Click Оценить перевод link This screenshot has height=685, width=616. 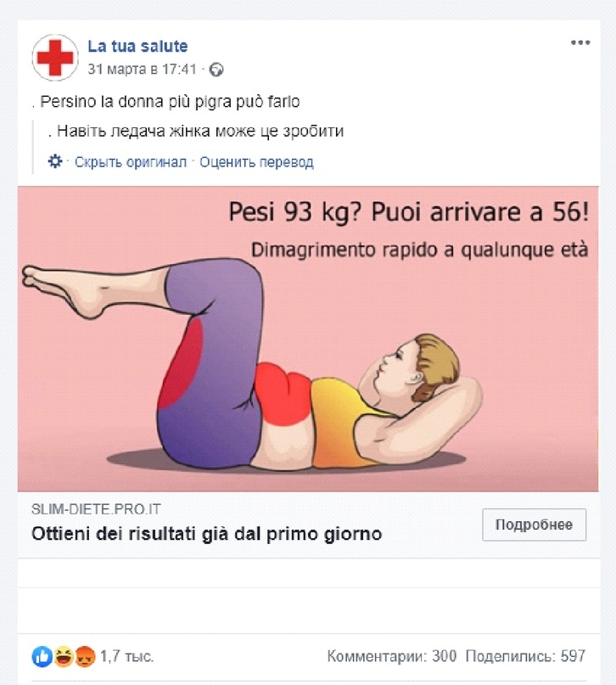click(x=257, y=162)
